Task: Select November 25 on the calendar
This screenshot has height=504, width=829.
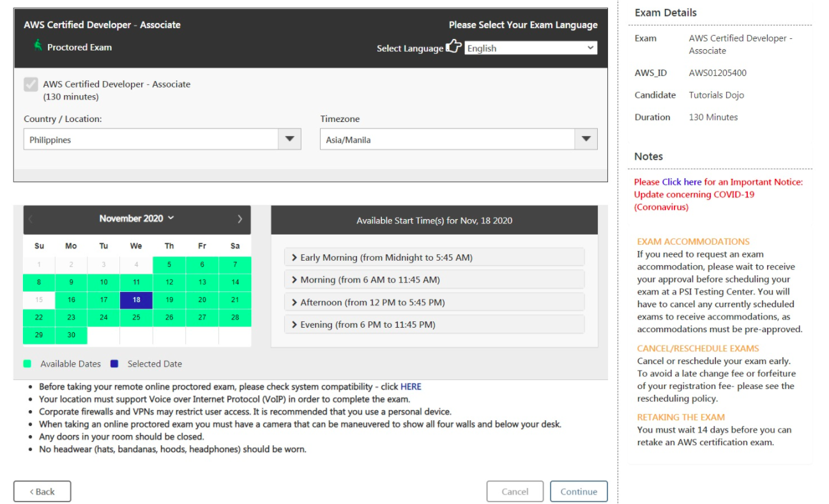Action: (x=136, y=317)
